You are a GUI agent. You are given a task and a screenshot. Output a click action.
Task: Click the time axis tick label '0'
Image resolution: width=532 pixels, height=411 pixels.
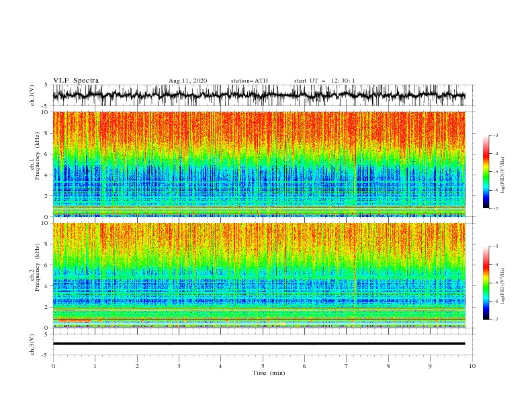53,366
